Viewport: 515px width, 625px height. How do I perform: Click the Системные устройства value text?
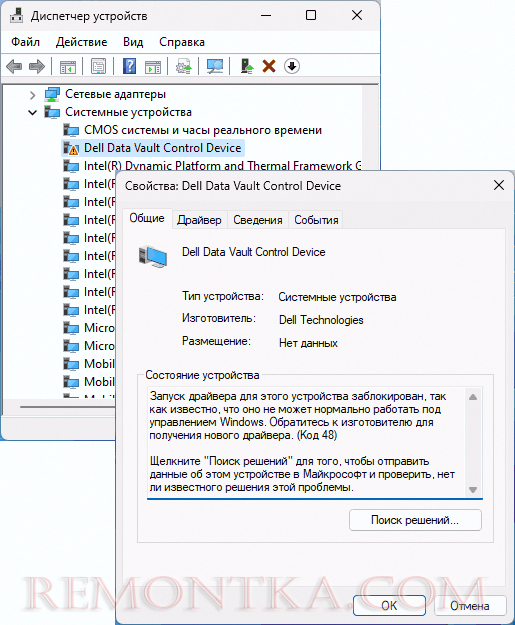coord(337,297)
